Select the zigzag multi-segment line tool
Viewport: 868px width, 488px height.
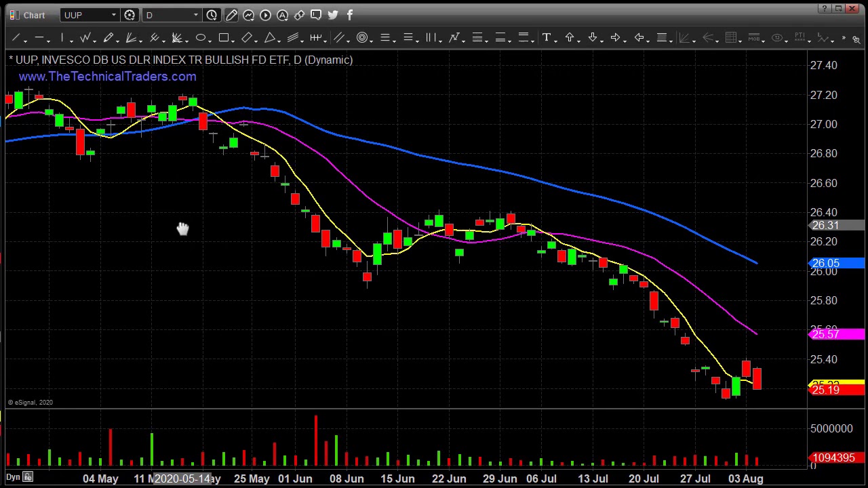tap(85, 38)
